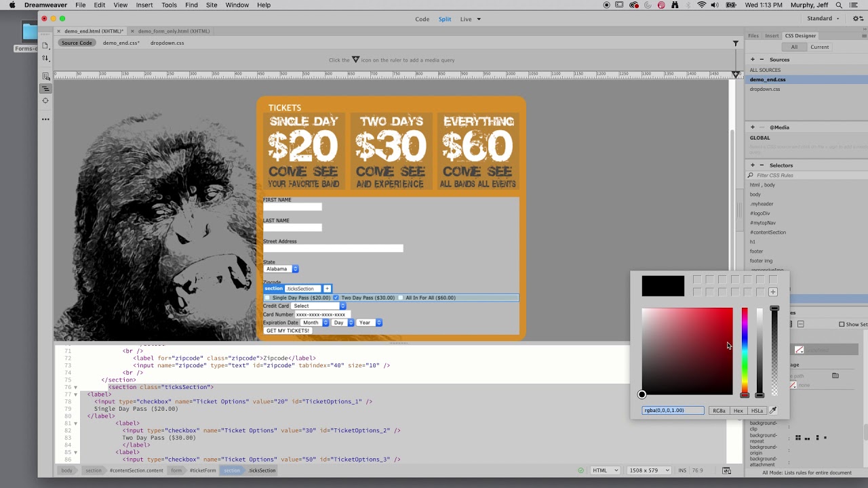This screenshot has height=488, width=868.
Task: Uncheck the Two Day Pass checkbox
Action: click(x=336, y=298)
